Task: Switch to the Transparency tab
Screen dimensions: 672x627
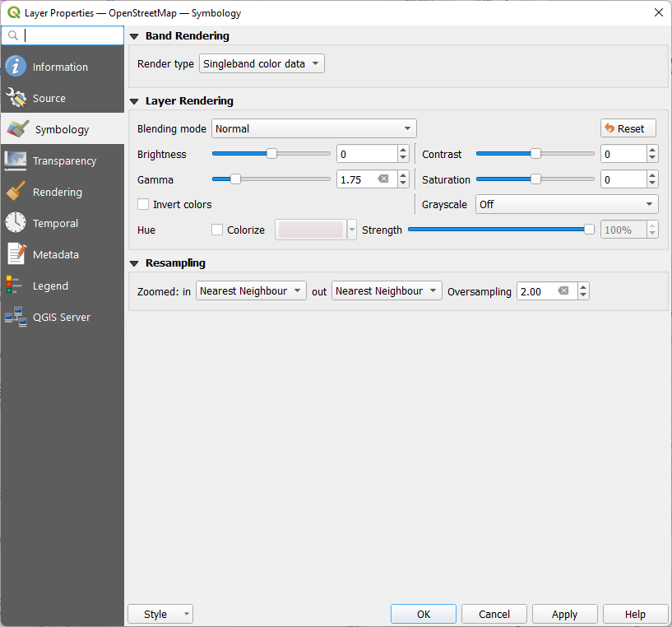Action: point(63,160)
